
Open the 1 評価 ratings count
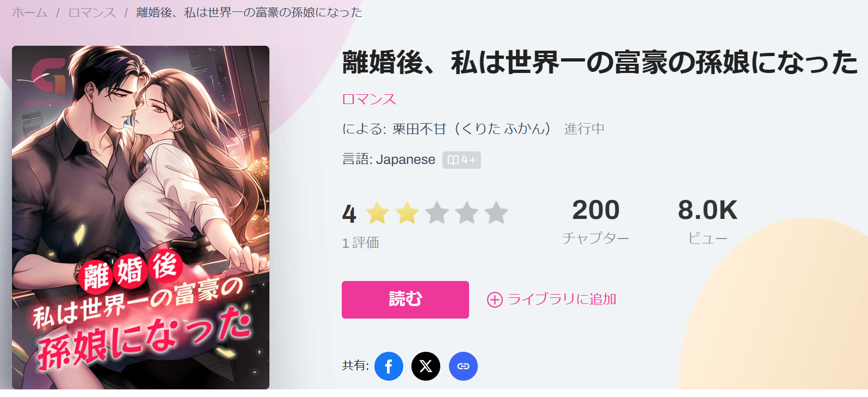point(360,243)
